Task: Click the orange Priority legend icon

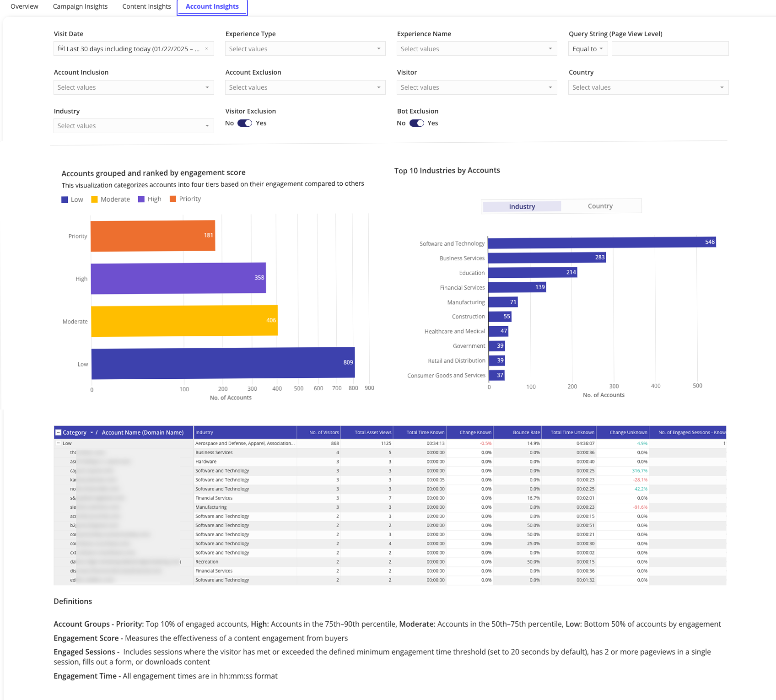Action: pos(173,199)
